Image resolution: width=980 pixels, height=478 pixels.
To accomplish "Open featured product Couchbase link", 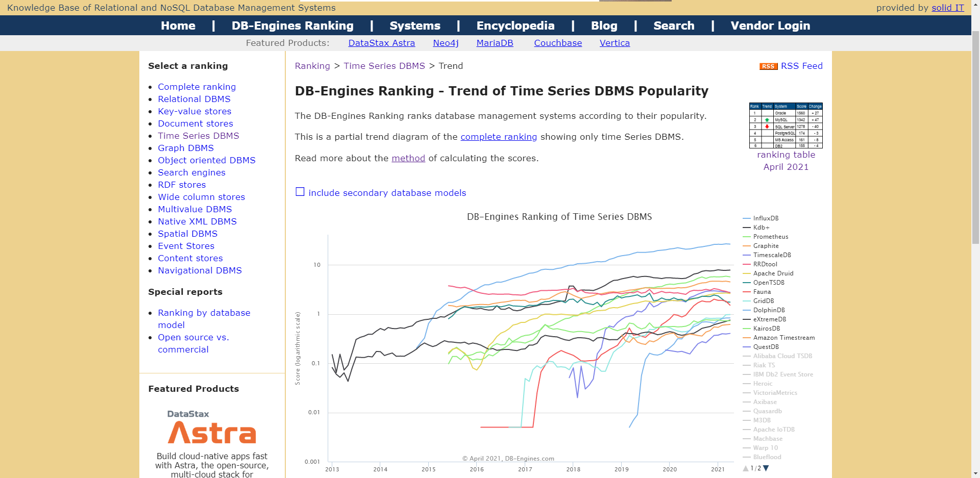I will (x=558, y=43).
